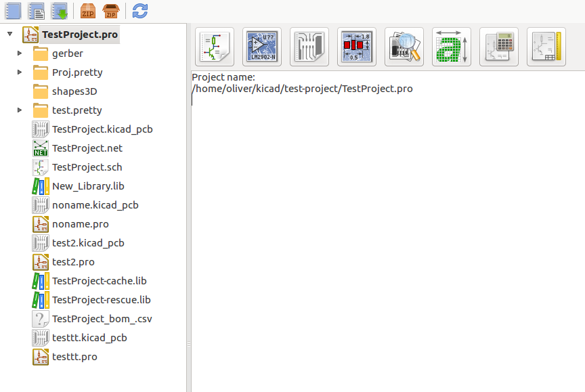
Task: Select New_Library.lib file
Action: point(88,186)
